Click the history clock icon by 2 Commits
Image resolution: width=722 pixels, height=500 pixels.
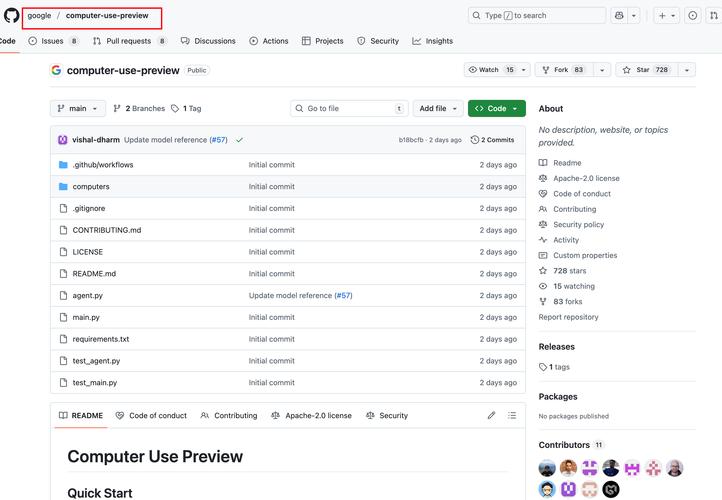click(x=475, y=140)
